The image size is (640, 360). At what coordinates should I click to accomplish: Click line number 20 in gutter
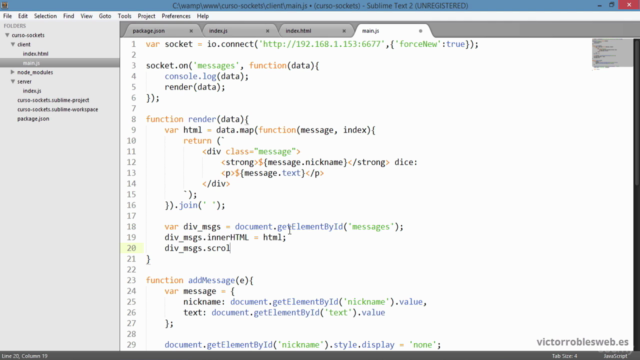[x=131, y=248]
